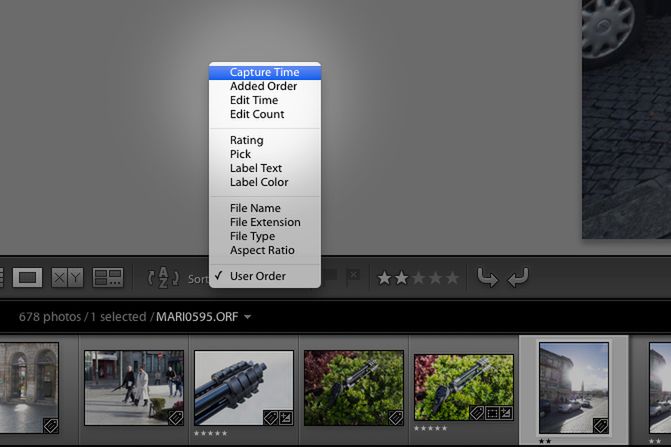The height and width of the screenshot is (447, 671).
Task: Set rating with the fourth toolbar star
Action: click(x=435, y=278)
